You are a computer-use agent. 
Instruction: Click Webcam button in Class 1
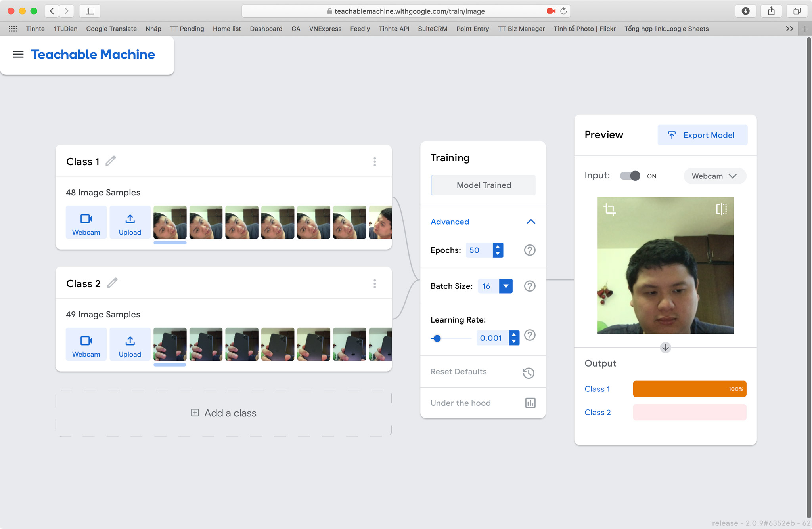86,222
